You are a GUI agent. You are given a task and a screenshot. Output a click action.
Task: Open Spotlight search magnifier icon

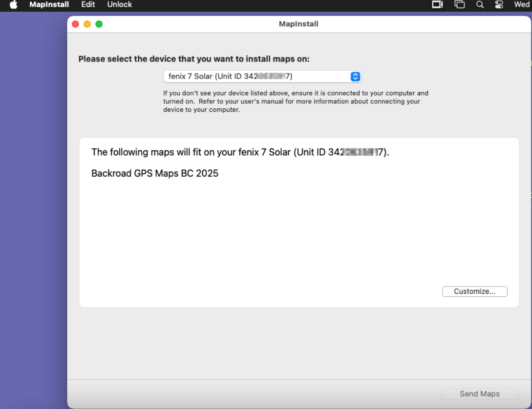tap(480, 5)
